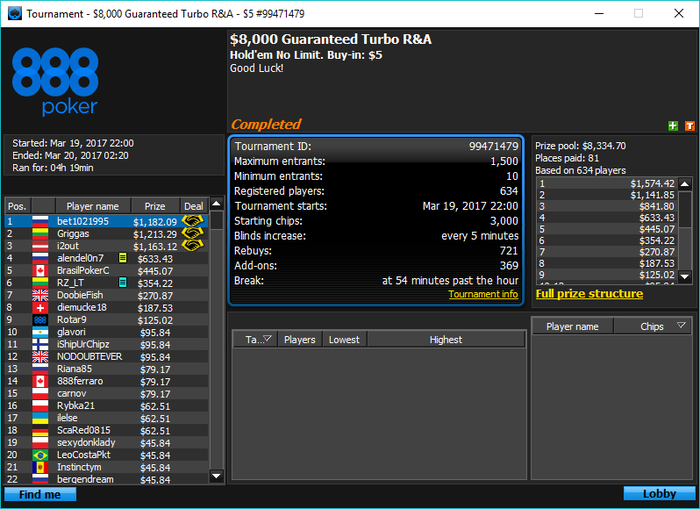Click the Rebuys value 721
The width and height of the screenshot is (700, 509).
(x=508, y=250)
